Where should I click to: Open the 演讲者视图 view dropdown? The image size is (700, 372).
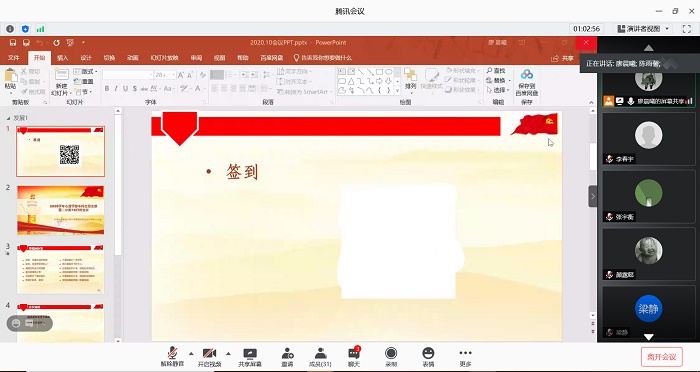point(643,29)
